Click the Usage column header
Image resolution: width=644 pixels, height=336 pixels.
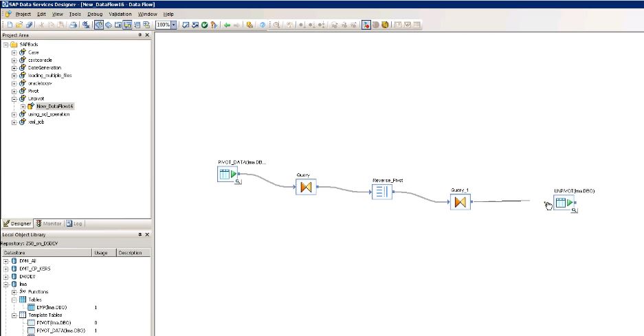(104, 253)
